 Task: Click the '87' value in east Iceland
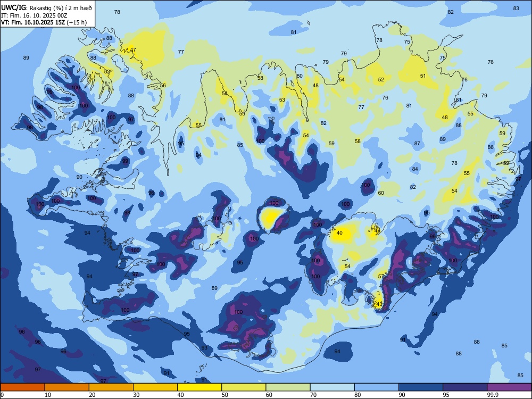pos(417,144)
